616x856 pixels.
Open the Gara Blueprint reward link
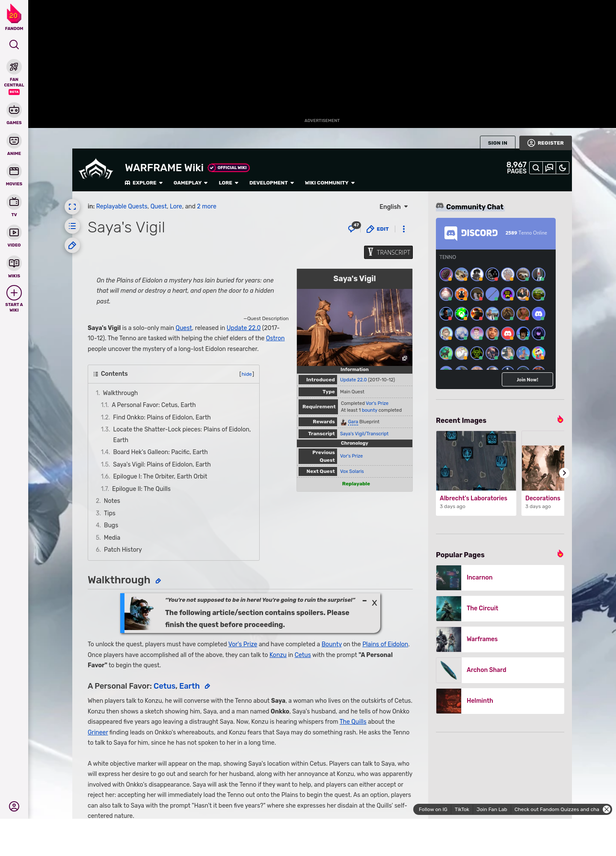[x=353, y=422]
